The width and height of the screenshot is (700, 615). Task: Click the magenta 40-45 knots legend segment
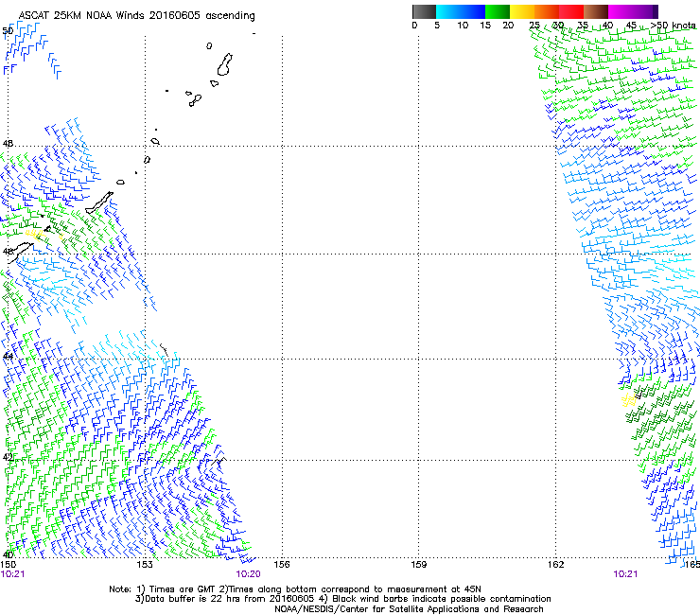point(621,11)
